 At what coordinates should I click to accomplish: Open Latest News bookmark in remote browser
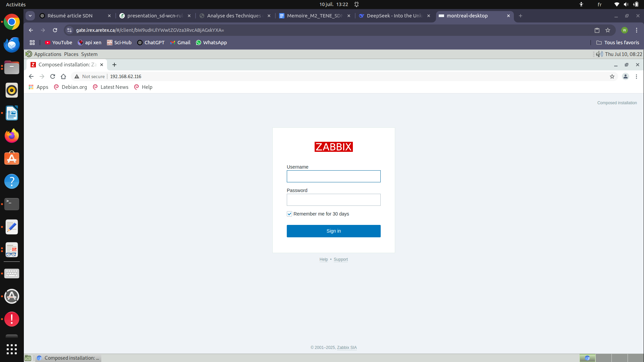(111, 87)
